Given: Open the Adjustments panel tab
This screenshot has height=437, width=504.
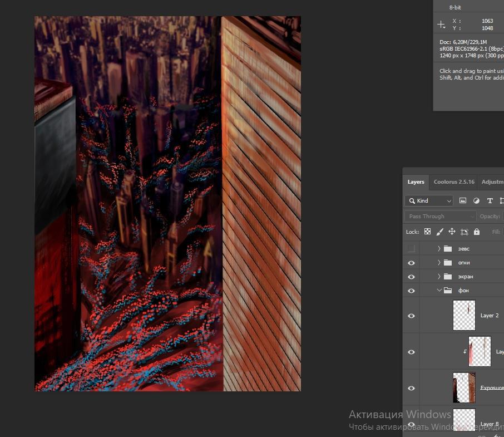Looking at the screenshot, I should (492, 182).
